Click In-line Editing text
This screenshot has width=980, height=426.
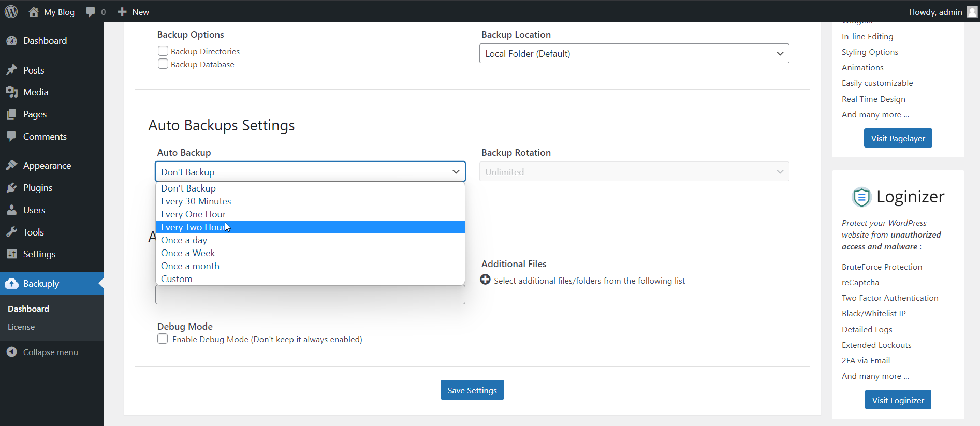(867, 36)
